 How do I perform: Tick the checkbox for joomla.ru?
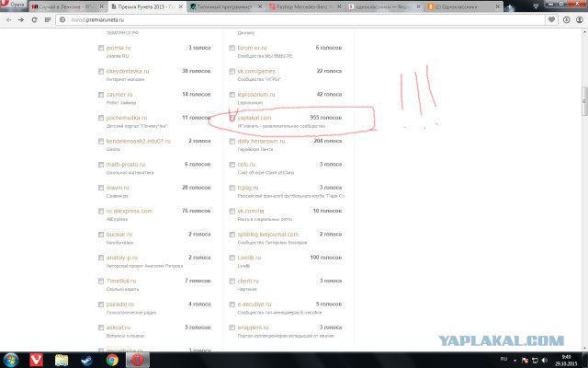pyautogui.click(x=101, y=48)
